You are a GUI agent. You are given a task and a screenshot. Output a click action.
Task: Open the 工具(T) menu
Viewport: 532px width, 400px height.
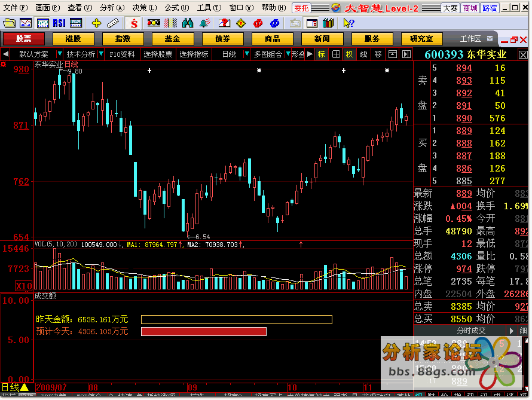pos(209,7)
